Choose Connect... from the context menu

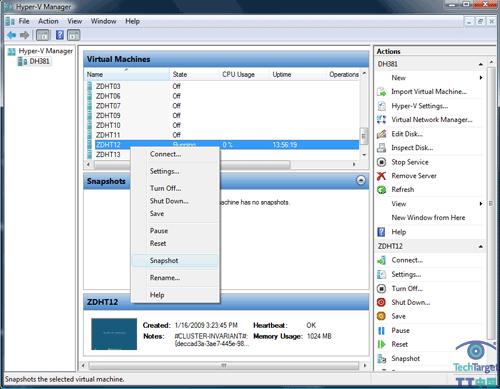pyautogui.click(x=175, y=154)
